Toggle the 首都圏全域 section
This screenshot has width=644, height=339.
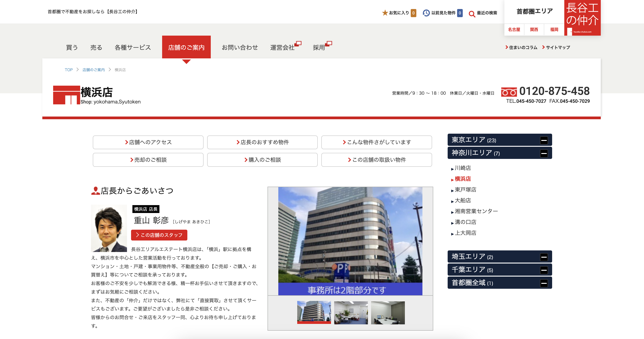(x=544, y=283)
